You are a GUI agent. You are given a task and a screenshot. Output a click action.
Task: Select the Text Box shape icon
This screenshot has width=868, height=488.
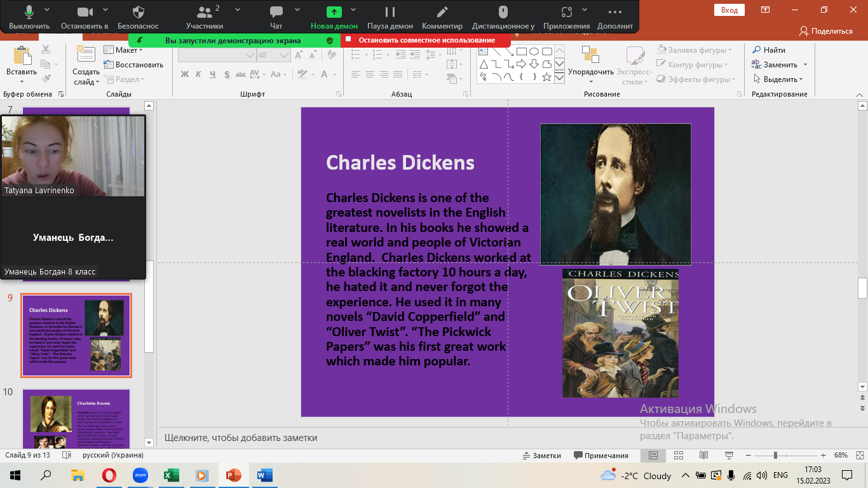(x=484, y=51)
